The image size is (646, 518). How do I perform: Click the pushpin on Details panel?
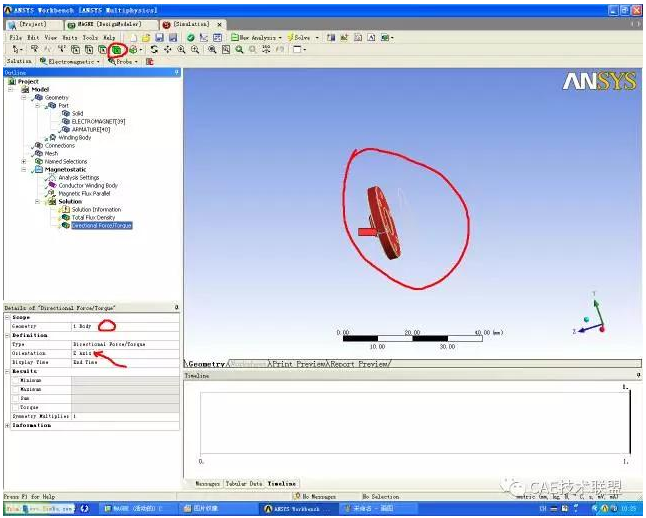176,307
